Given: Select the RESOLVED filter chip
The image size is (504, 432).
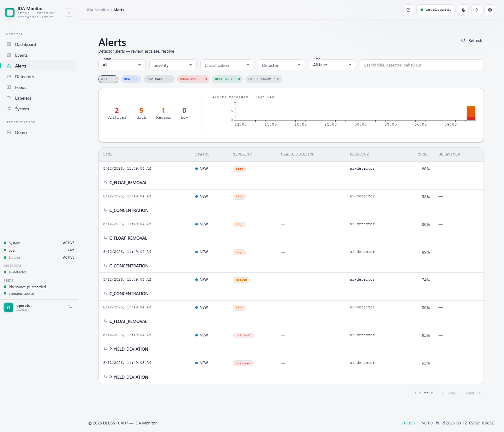Looking at the screenshot, I should tap(227, 79).
